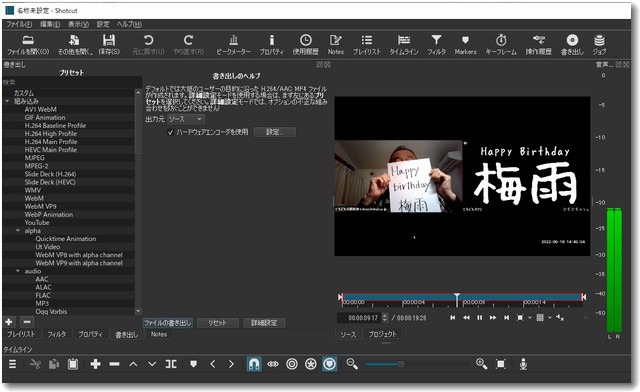
Task: Click the Redo arrow icon
Action: click(188, 40)
